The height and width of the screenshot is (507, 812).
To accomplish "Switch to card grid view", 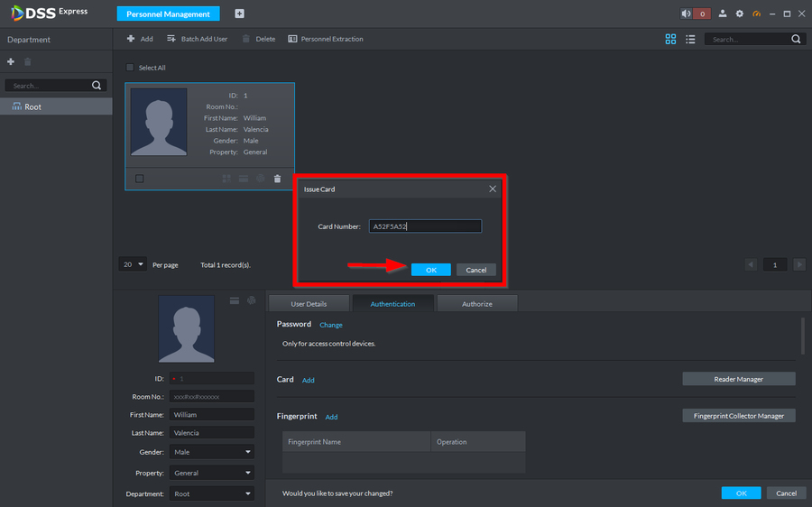I will (670, 40).
